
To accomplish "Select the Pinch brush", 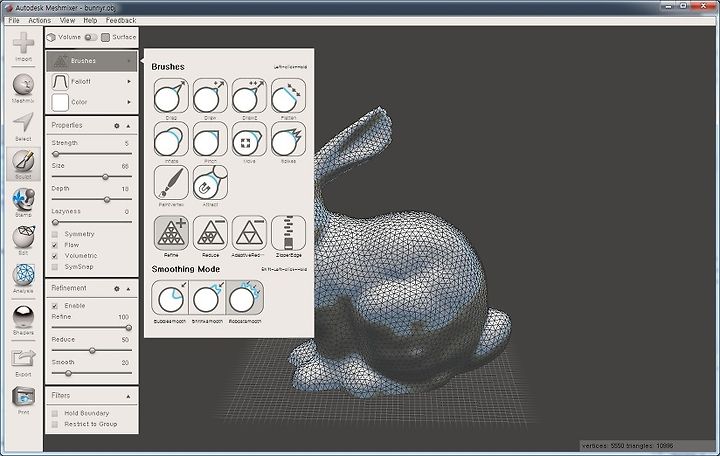I will [210, 139].
